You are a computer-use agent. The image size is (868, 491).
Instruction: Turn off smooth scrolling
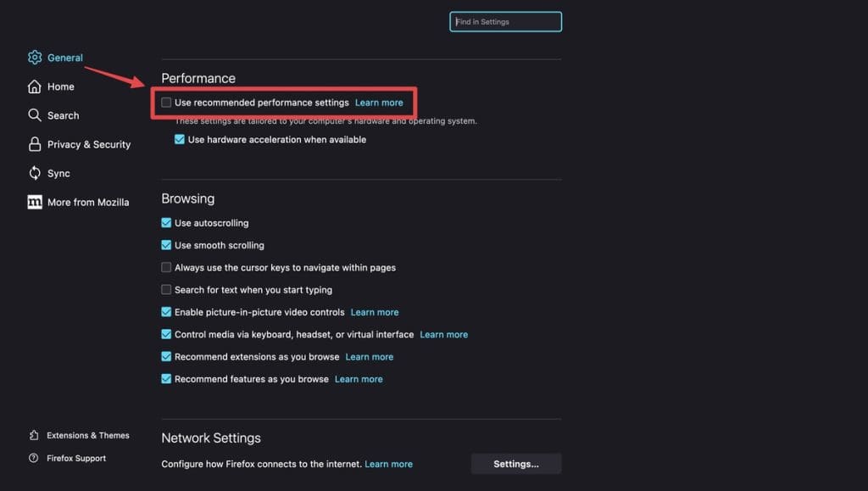[166, 245]
